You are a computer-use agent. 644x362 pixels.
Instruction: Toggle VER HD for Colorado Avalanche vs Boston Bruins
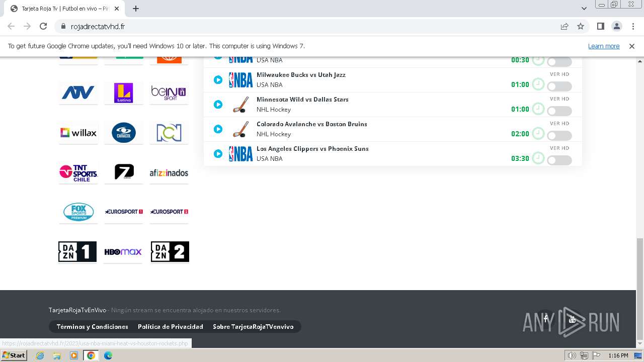pos(559,136)
